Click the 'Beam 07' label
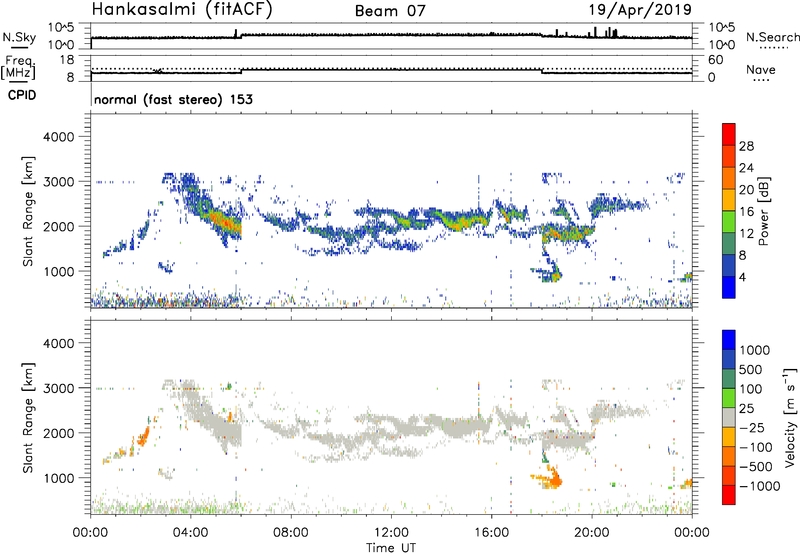The width and height of the screenshot is (800, 554). pyautogui.click(x=390, y=11)
